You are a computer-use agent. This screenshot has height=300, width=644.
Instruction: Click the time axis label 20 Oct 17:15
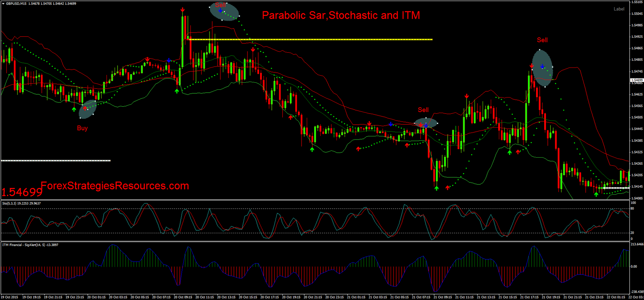(x=270, y=297)
